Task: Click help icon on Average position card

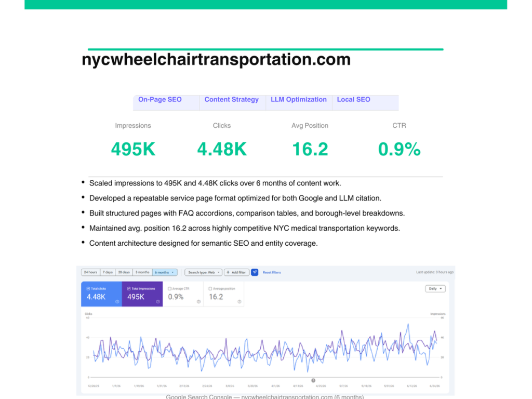Action: click(239, 302)
